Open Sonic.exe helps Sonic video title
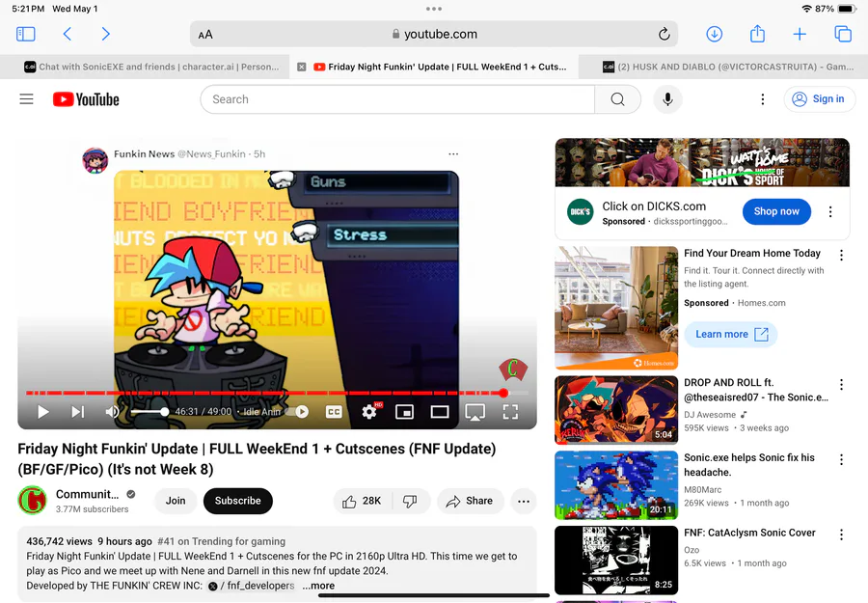Image resolution: width=868 pixels, height=603 pixels. (x=749, y=465)
